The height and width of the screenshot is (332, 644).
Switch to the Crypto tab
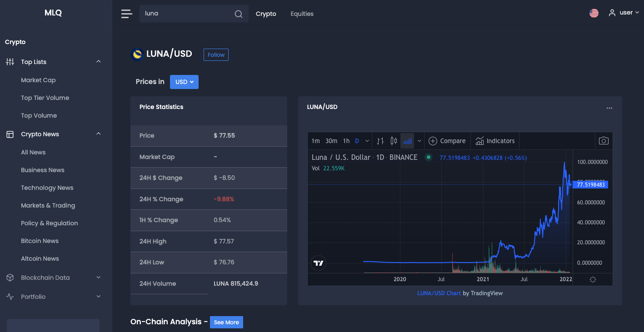point(266,14)
